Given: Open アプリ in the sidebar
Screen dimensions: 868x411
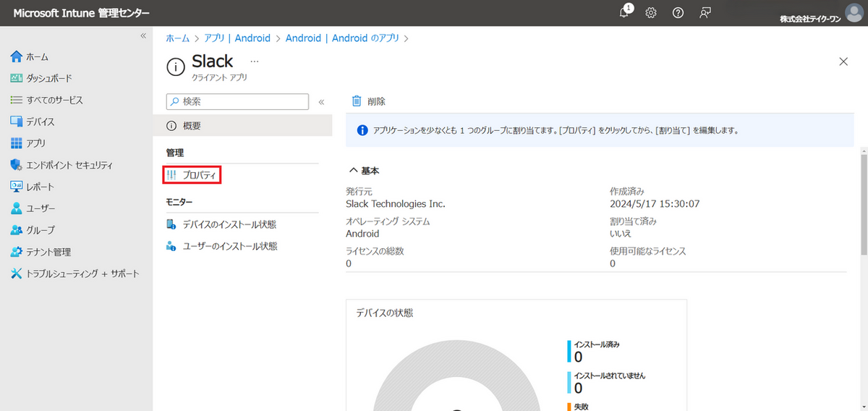Looking at the screenshot, I should pyautogui.click(x=29, y=143).
